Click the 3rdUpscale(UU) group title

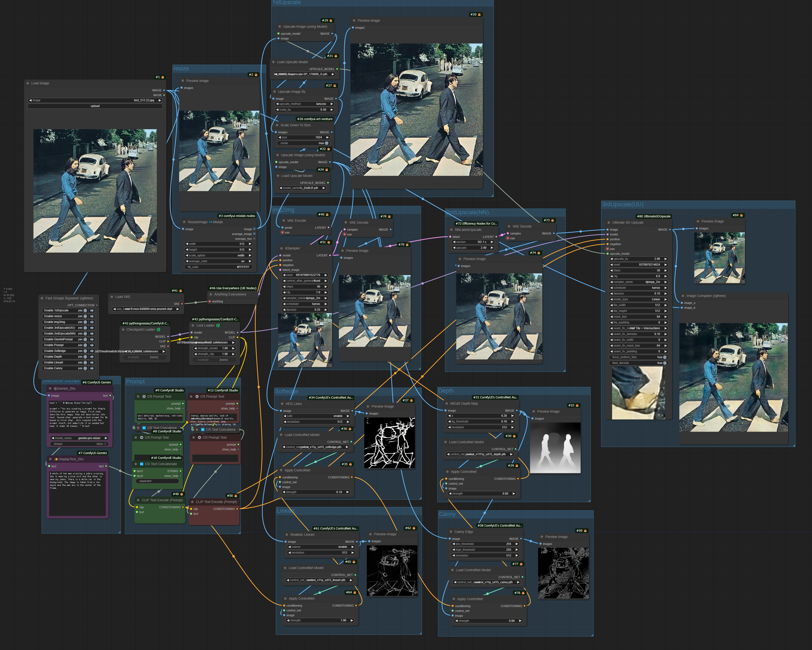pyautogui.click(x=623, y=205)
